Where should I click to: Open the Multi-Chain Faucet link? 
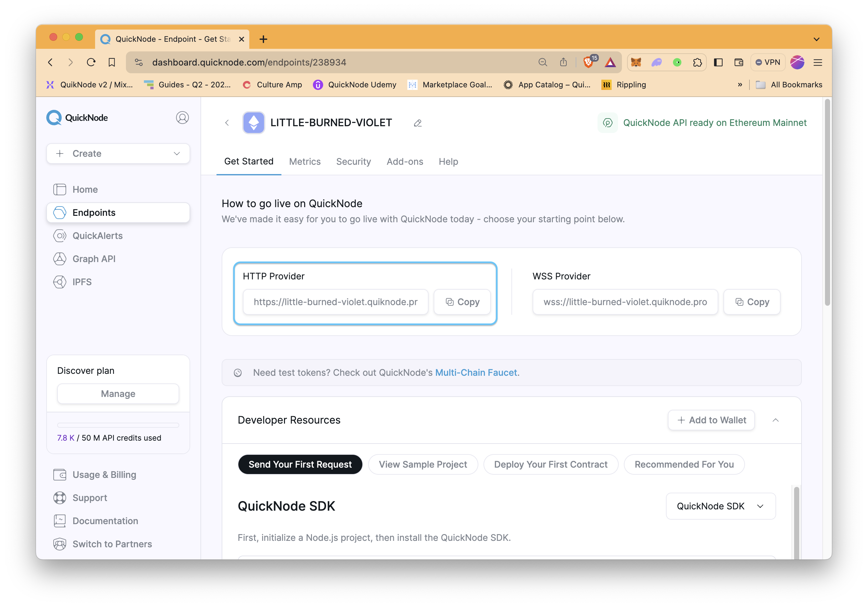click(x=476, y=373)
